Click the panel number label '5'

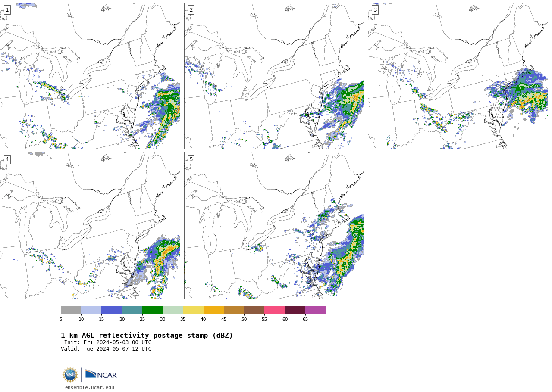coord(191,159)
